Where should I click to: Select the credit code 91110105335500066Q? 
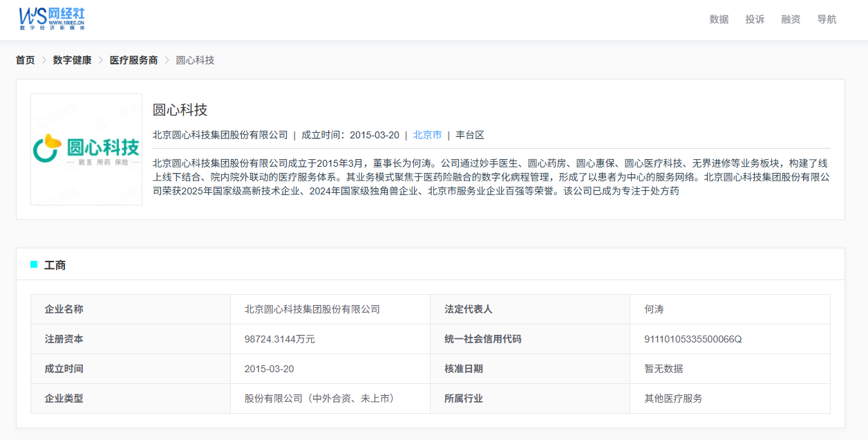click(x=692, y=339)
